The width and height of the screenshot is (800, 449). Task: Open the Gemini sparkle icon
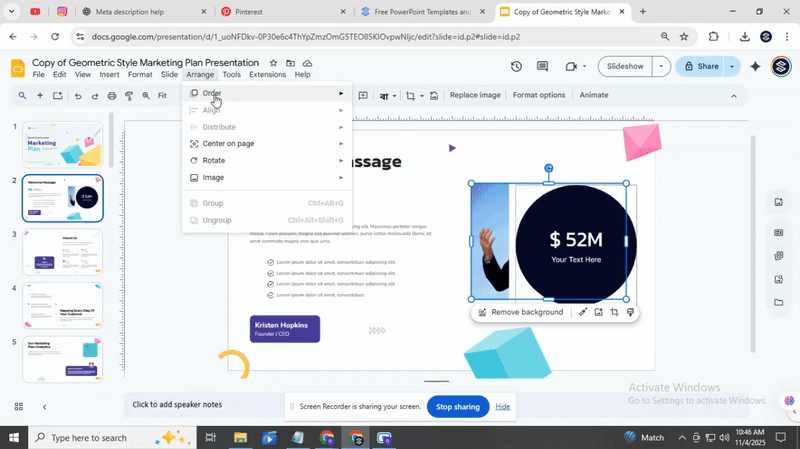pyautogui.click(x=755, y=67)
